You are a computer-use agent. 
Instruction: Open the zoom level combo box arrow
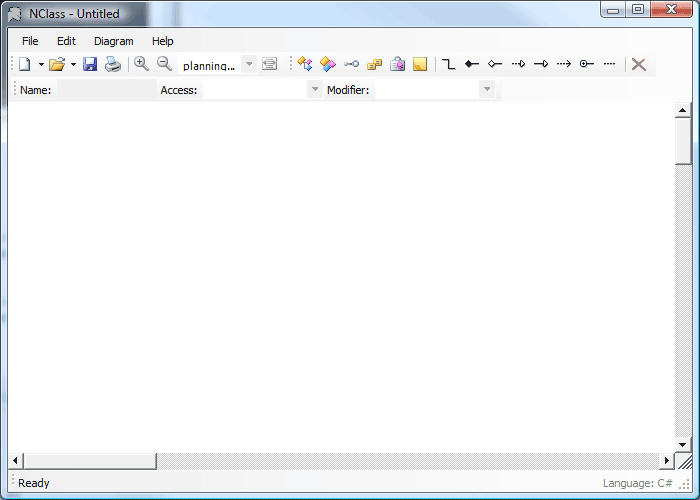point(249,64)
